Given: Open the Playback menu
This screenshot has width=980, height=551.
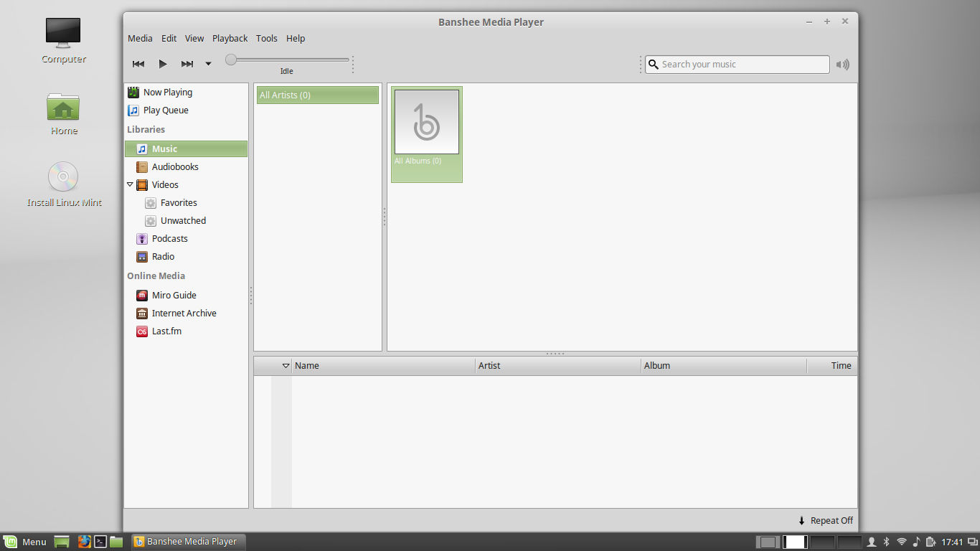Looking at the screenshot, I should click(x=230, y=39).
